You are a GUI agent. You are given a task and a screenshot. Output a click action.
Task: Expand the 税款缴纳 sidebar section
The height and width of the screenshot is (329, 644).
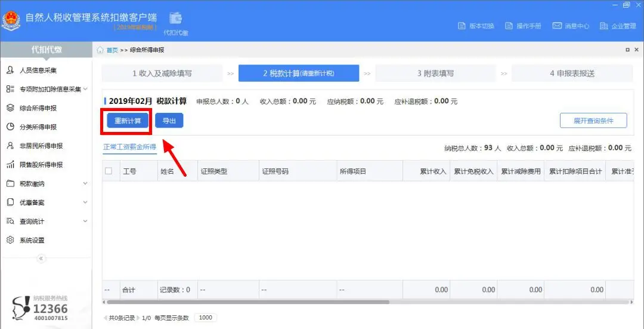click(85, 183)
